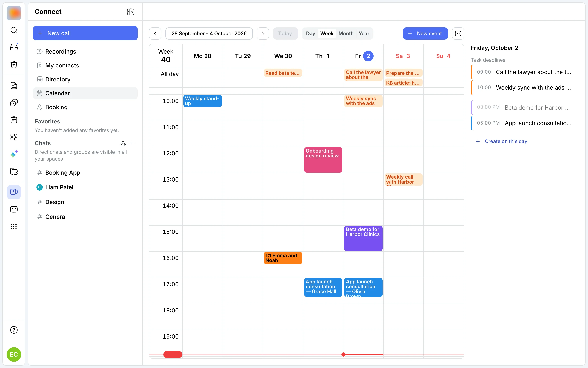Click the Today button
The image size is (588, 368).
(x=285, y=33)
